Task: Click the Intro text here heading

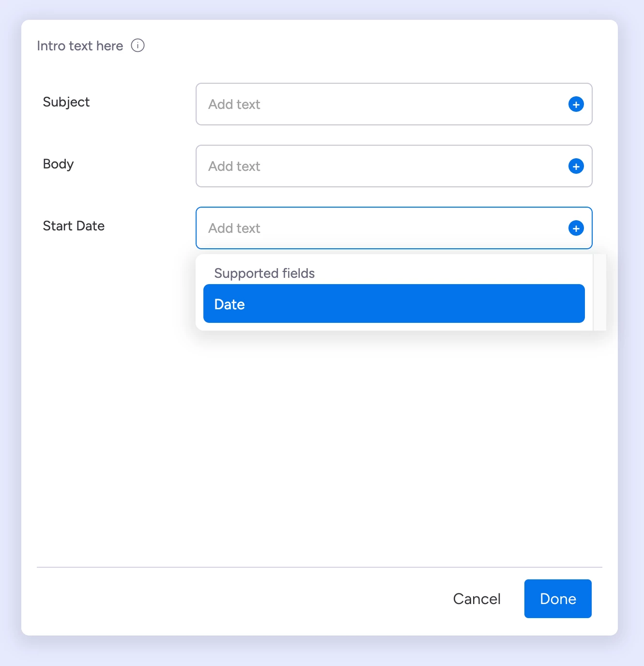Action: [80, 46]
